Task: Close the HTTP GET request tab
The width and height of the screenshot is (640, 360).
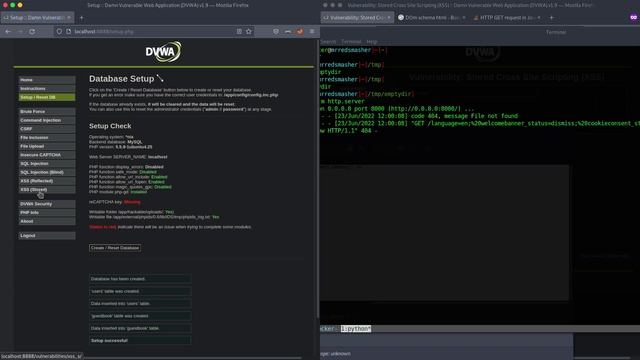Action: click(539, 18)
